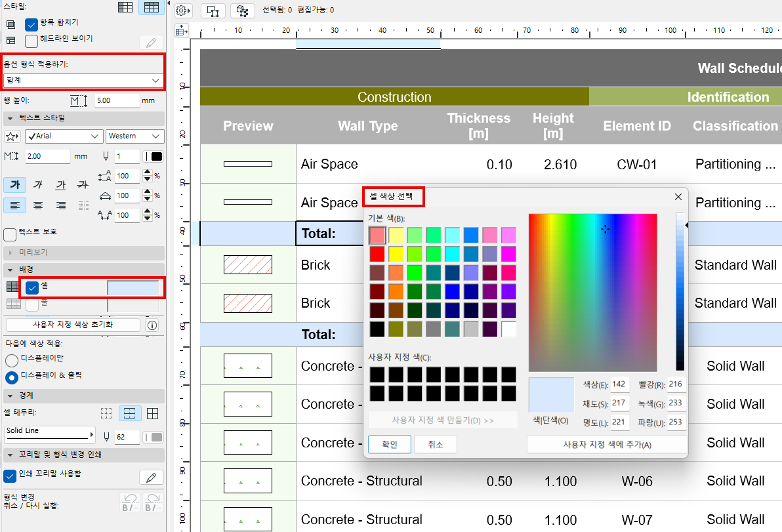Enable the 헤드라인 보이기 checkbox

pyautogui.click(x=31, y=41)
